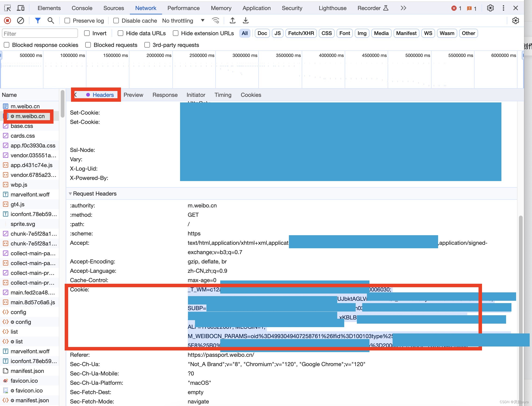Clear the network log

coord(21,21)
